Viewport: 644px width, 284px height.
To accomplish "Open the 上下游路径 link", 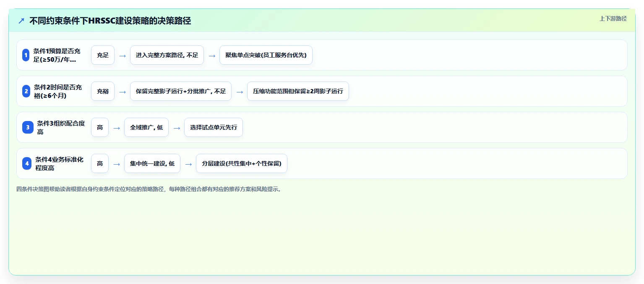I will 613,18.
